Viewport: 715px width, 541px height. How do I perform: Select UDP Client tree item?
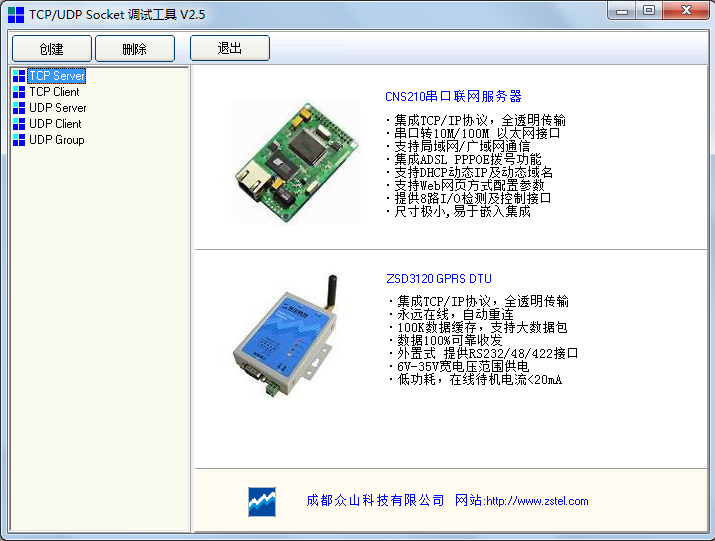(x=55, y=124)
